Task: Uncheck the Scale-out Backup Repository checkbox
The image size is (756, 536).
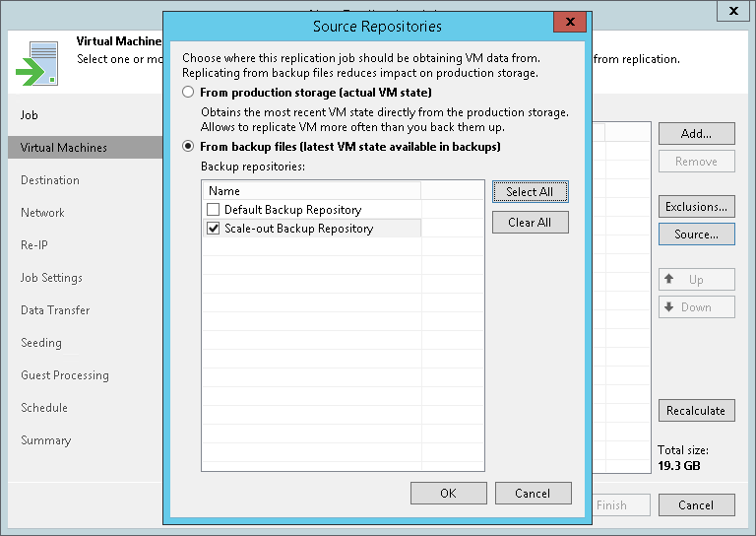Action: coord(213,229)
